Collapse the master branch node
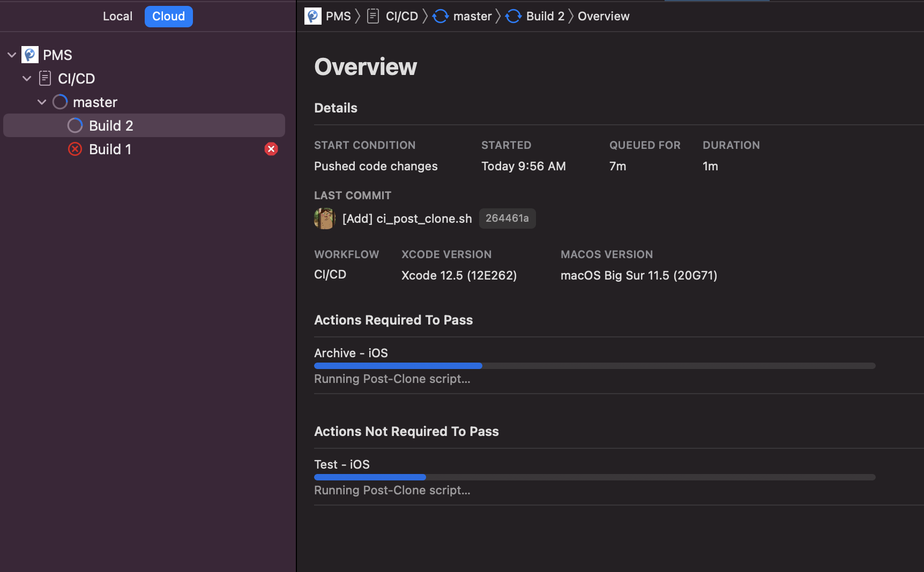Image resolution: width=924 pixels, height=572 pixels. point(42,102)
